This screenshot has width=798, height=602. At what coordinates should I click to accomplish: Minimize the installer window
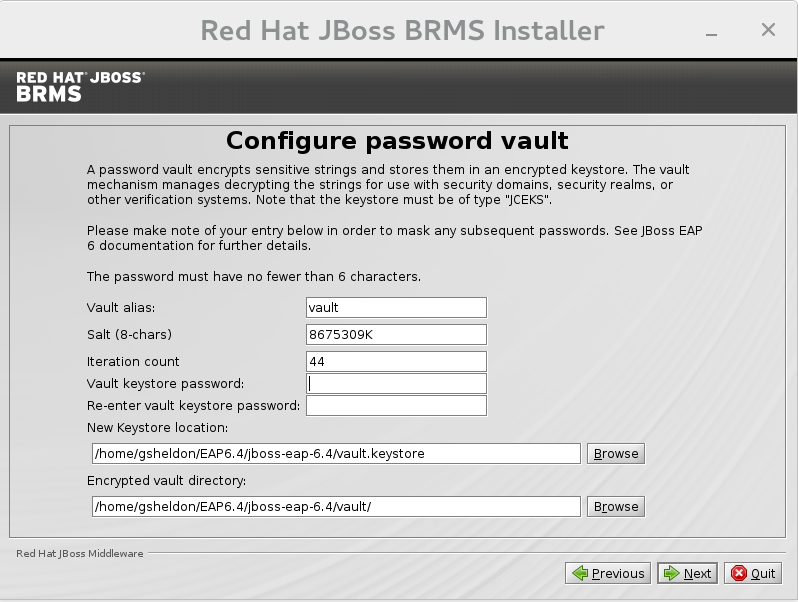(711, 34)
